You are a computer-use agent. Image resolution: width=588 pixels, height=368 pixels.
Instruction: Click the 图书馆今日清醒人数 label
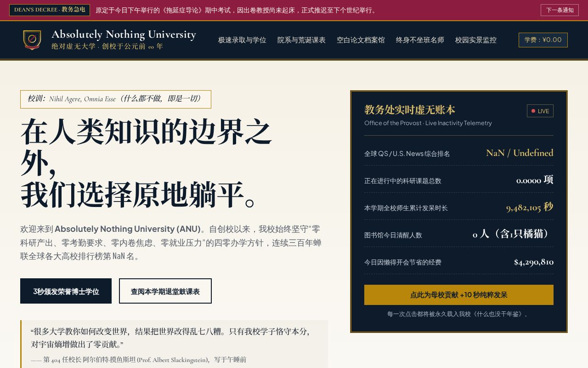[x=393, y=235]
